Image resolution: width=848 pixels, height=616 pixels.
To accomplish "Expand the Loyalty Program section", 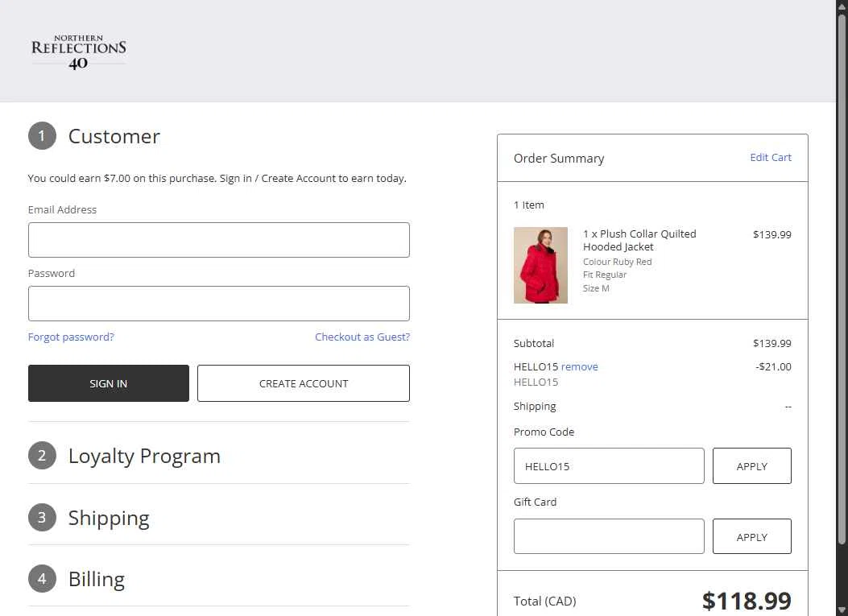I will click(144, 456).
